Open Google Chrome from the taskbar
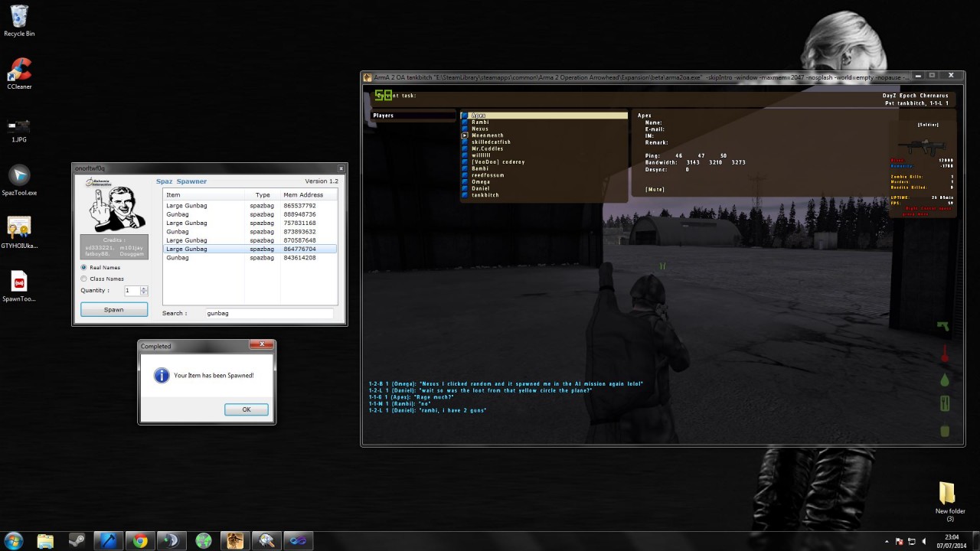 (140, 541)
